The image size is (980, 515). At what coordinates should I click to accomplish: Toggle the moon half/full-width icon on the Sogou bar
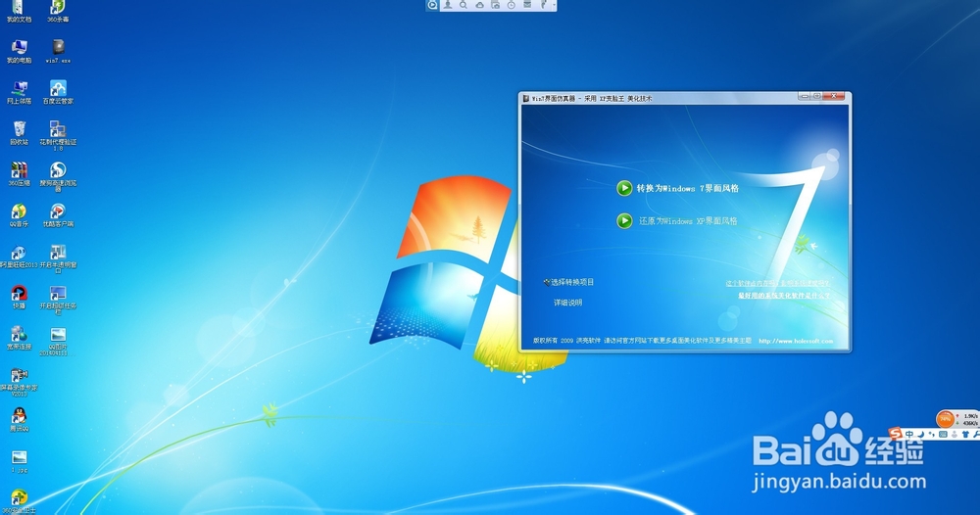(921, 434)
